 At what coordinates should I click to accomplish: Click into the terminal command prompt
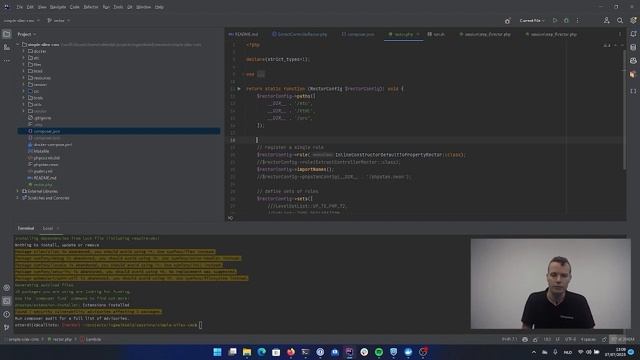pyautogui.click(x=200, y=325)
